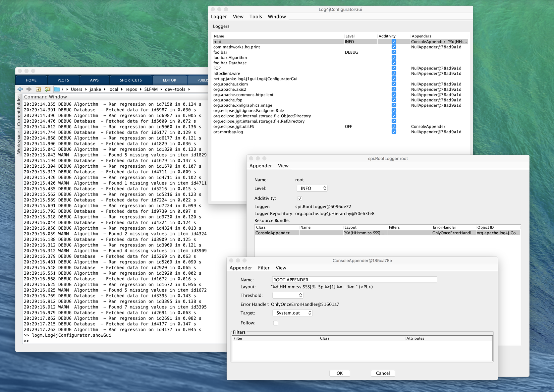Image resolution: width=554 pixels, height=392 pixels.
Task: Click the 'janke' path segment
Action: 95,89
